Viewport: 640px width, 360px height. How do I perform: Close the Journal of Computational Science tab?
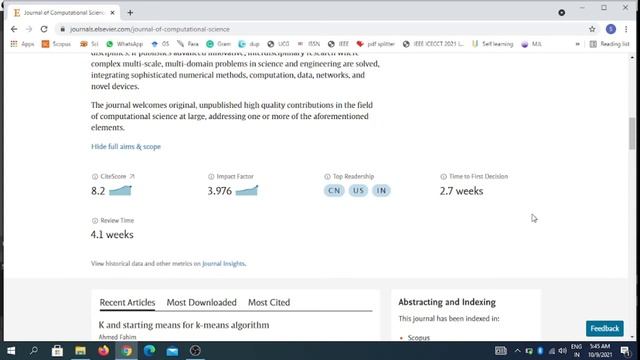[112, 13]
